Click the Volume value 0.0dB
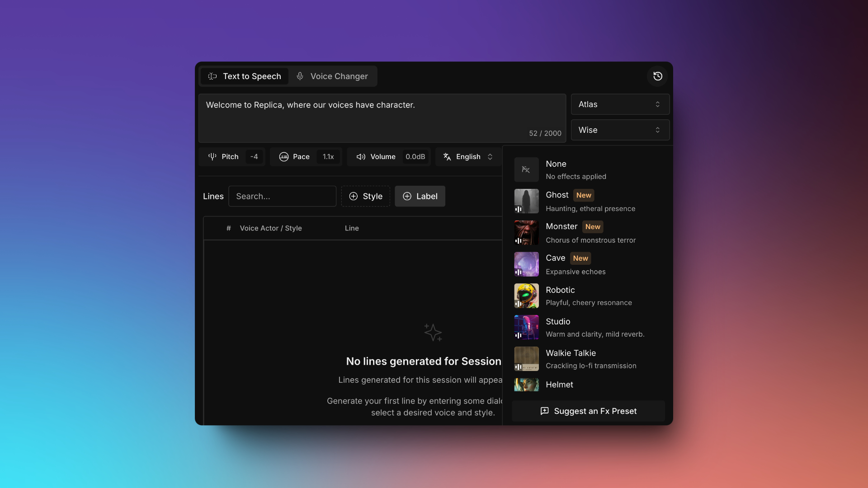868x488 pixels. tap(415, 157)
